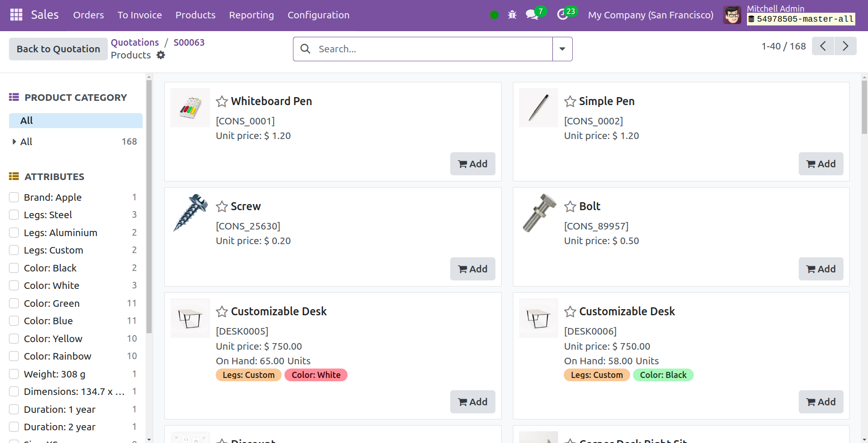Favorite the Whiteboard Pen with star icon

click(x=222, y=101)
